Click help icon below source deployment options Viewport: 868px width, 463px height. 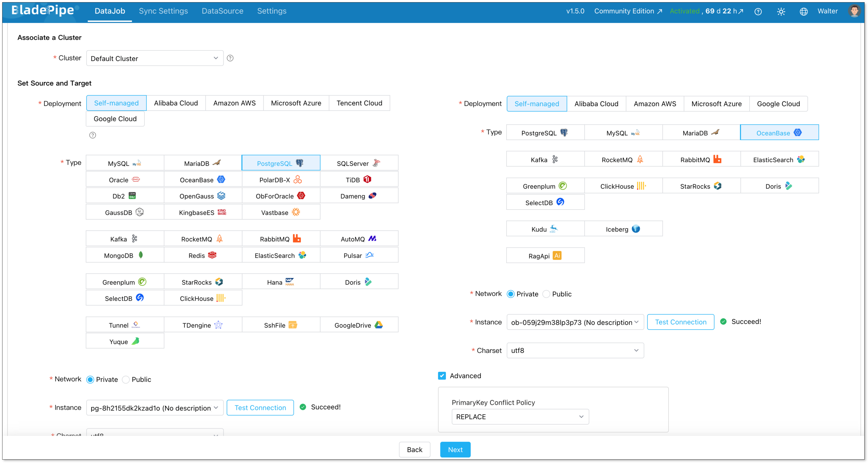(x=93, y=135)
